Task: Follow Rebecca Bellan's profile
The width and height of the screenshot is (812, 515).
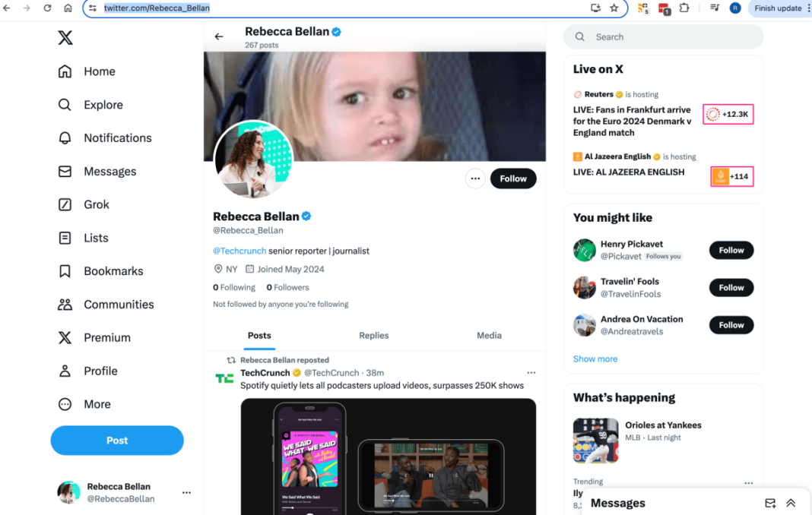Action: pos(513,179)
